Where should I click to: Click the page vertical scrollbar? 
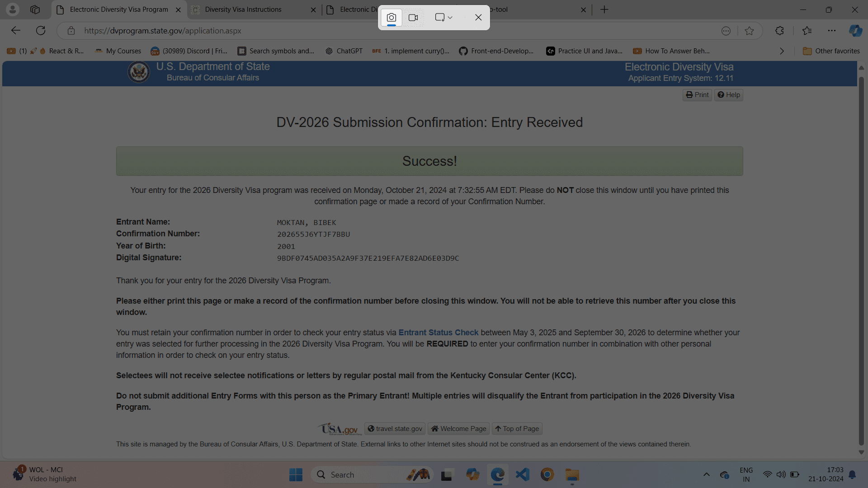tap(861, 260)
